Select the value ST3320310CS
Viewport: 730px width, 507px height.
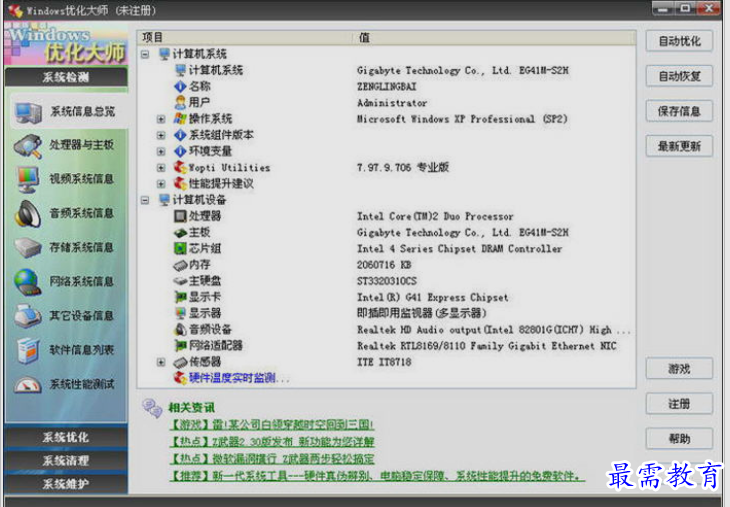click(386, 281)
